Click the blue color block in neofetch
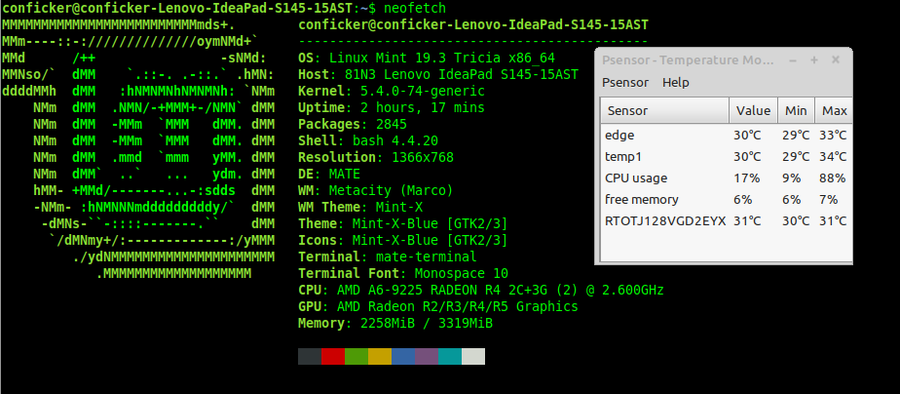The image size is (900, 394). (404, 356)
